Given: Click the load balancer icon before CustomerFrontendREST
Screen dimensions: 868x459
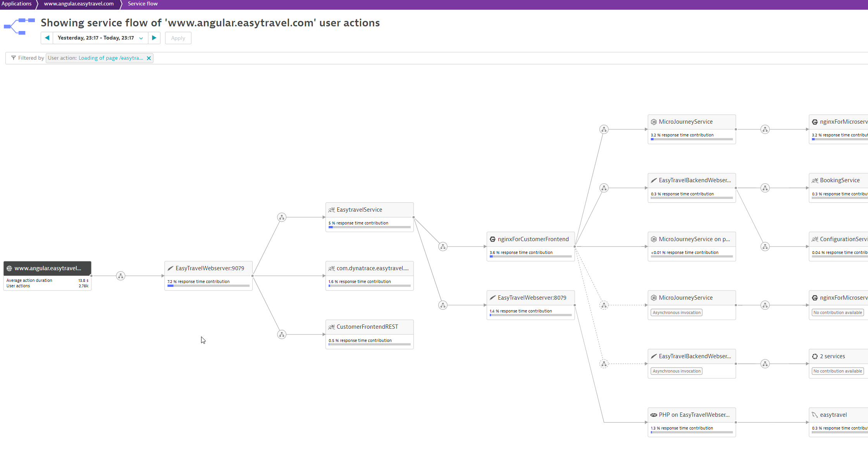Looking at the screenshot, I should pyautogui.click(x=282, y=335).
